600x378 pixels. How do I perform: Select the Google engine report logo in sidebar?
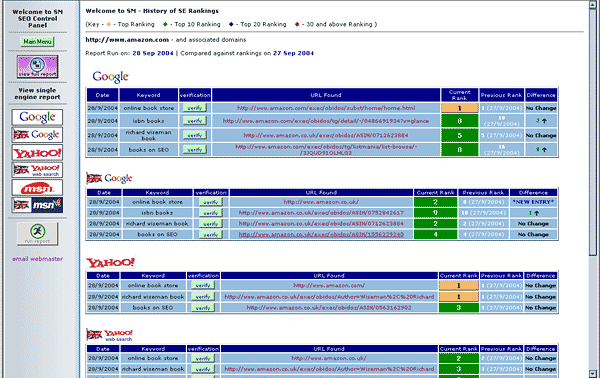pos(37,117)
